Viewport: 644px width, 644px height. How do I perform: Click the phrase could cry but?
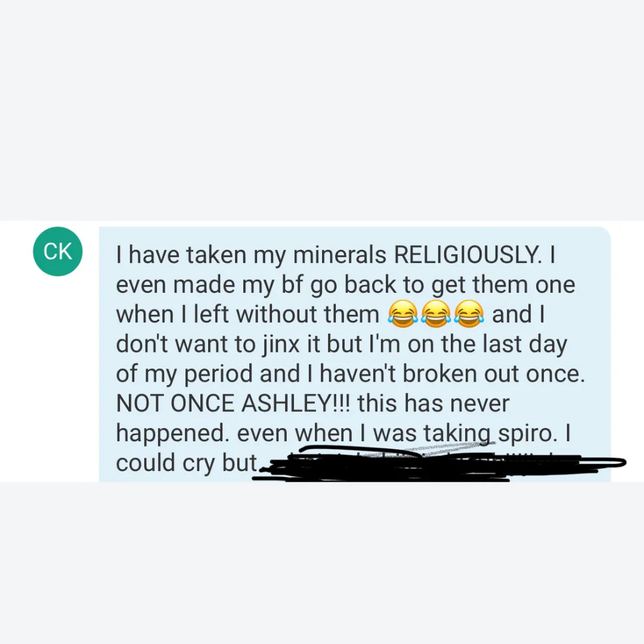pos(187,463)
